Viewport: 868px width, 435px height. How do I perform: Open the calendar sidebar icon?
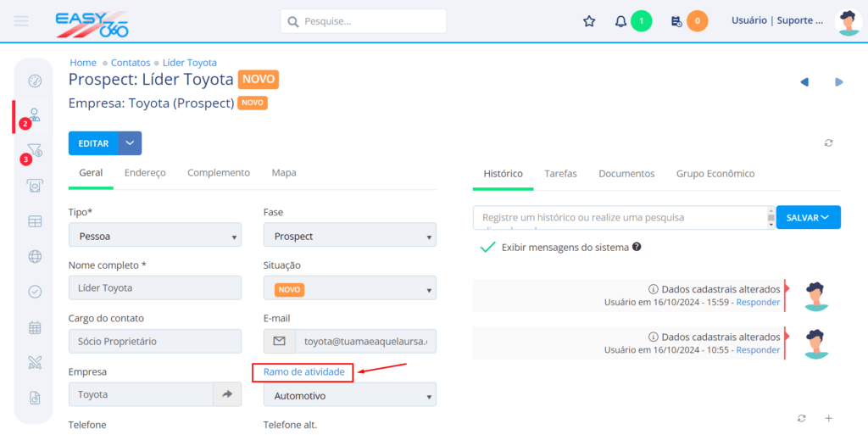[35, 327]
